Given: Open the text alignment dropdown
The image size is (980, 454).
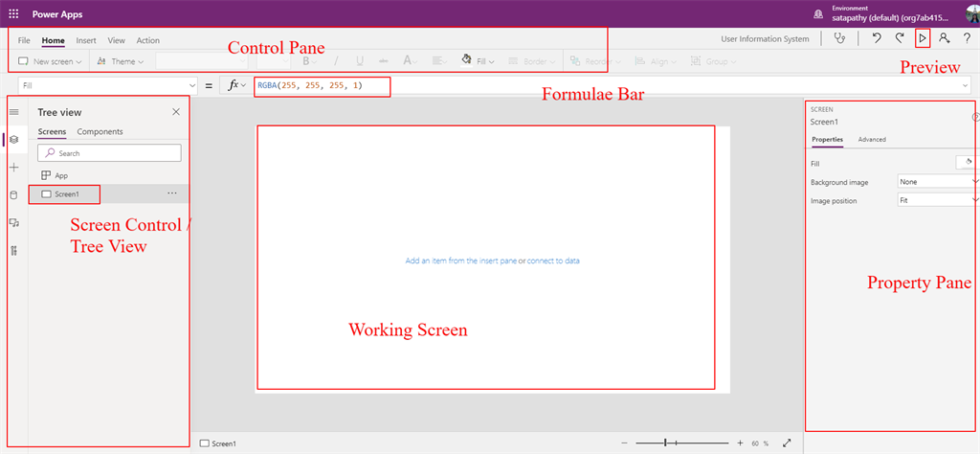Looking at the screenshot, I should (440, 61).
